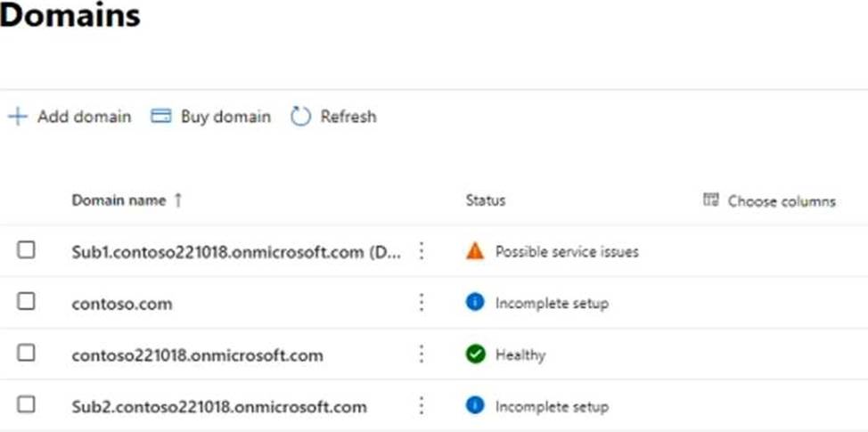This screenshot has width=868, height=432.
Task: Toggle the checkbox for contoso221018.onmicrosoft.com
Action: coord(26,353)
